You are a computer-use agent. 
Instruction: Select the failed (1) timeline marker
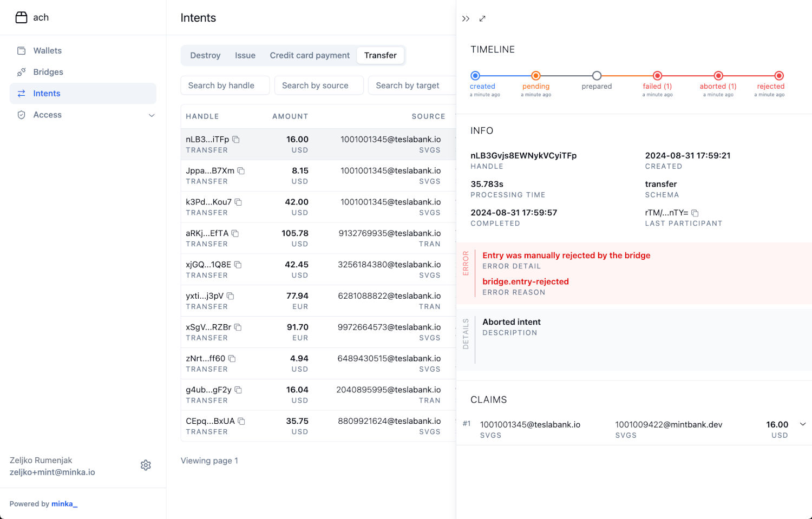[x=657, y=76]
